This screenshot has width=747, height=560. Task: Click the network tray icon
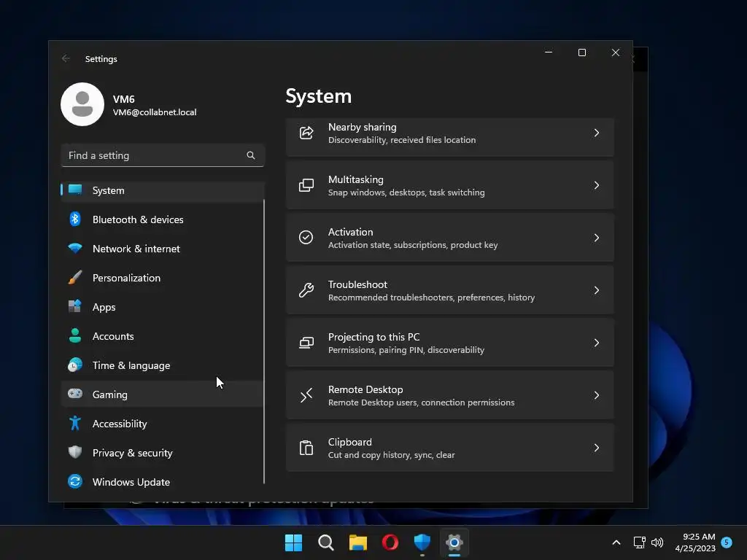[x=639, y=542]
